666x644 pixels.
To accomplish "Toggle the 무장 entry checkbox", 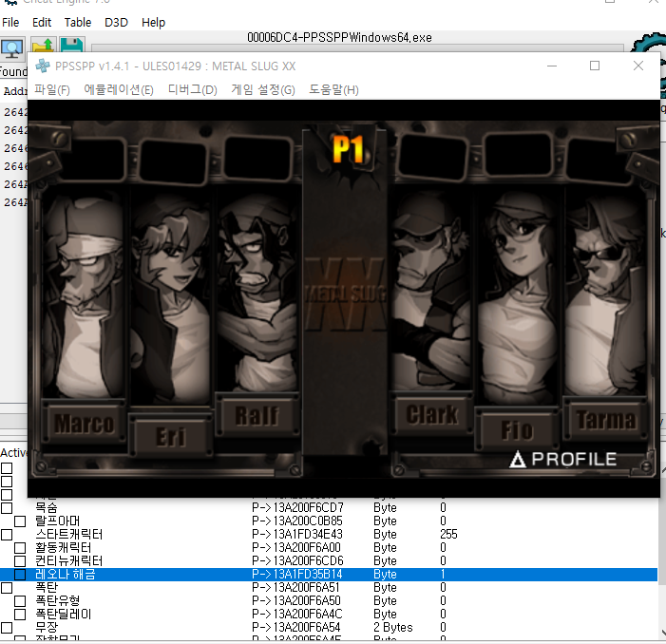I will pyautogui.click(x=7, y=628).
